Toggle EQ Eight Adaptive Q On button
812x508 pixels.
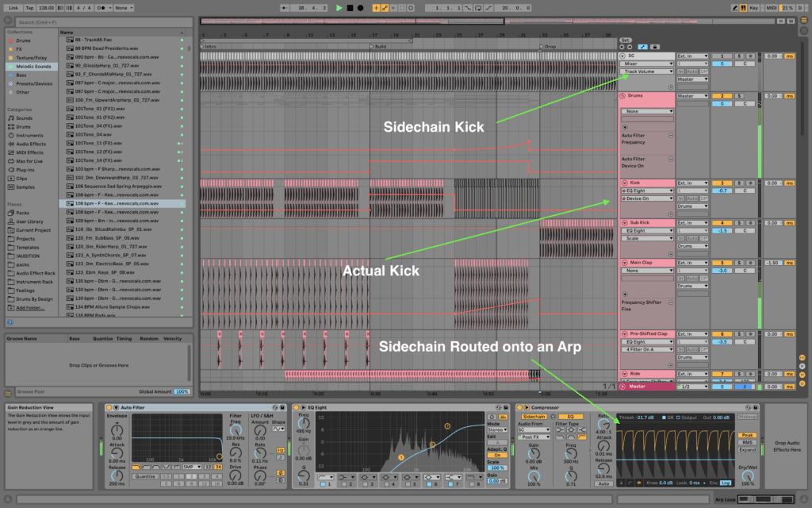[497, 455]
